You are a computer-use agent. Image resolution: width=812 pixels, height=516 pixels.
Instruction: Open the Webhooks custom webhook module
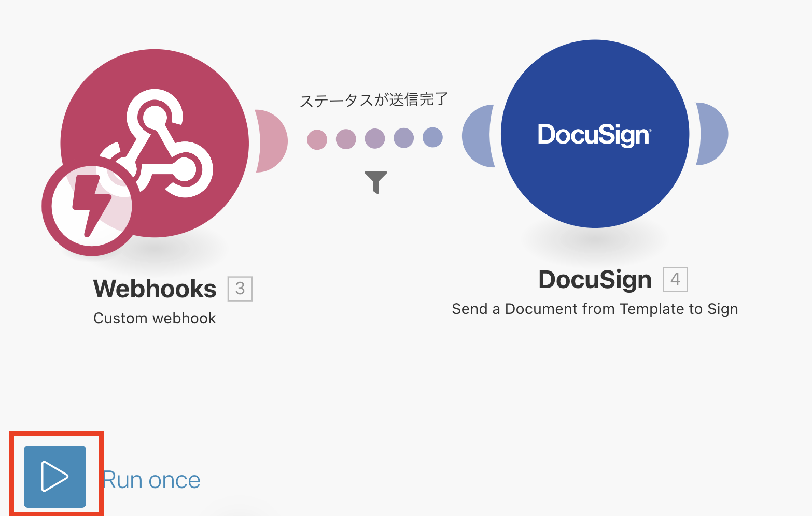point(154,140)
